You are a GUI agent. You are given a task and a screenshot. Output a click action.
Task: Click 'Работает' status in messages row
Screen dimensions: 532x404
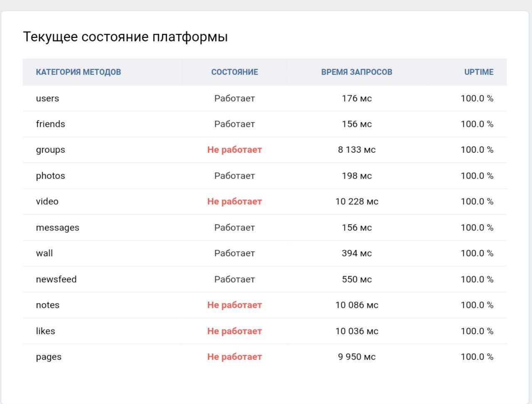234,228
